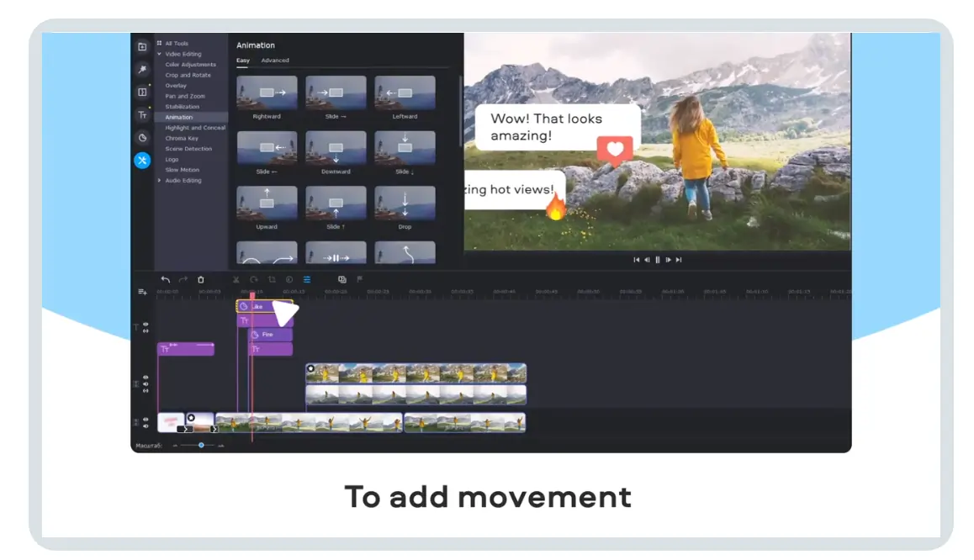Image resolution: width=974 pixels, height=560 pixels.
Task: Jump to the start of the video
Action: [636, 260]
